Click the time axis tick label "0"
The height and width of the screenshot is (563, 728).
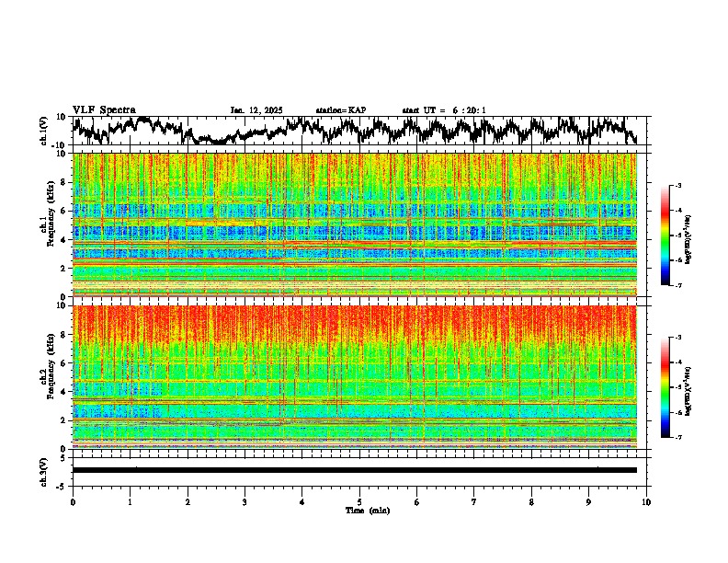tap(73, 502)
